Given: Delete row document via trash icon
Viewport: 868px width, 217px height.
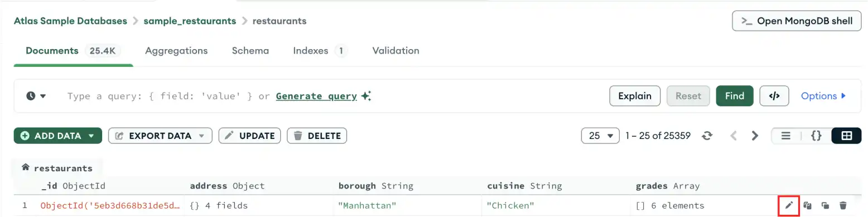Looking at the screenshot, I should (843, 206).
